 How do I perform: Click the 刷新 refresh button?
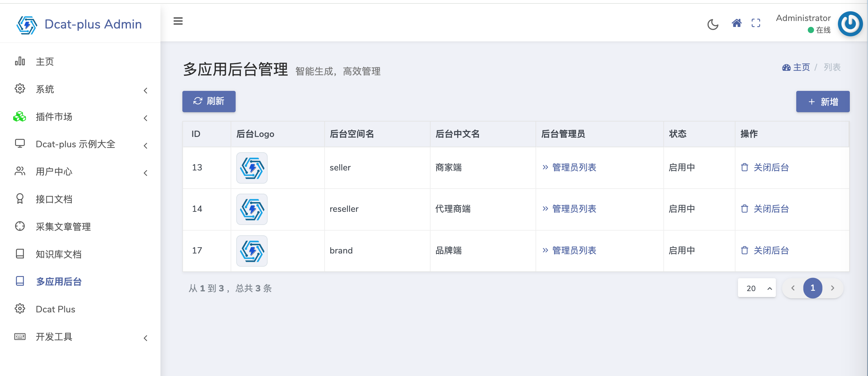click(x=209, y=101)
